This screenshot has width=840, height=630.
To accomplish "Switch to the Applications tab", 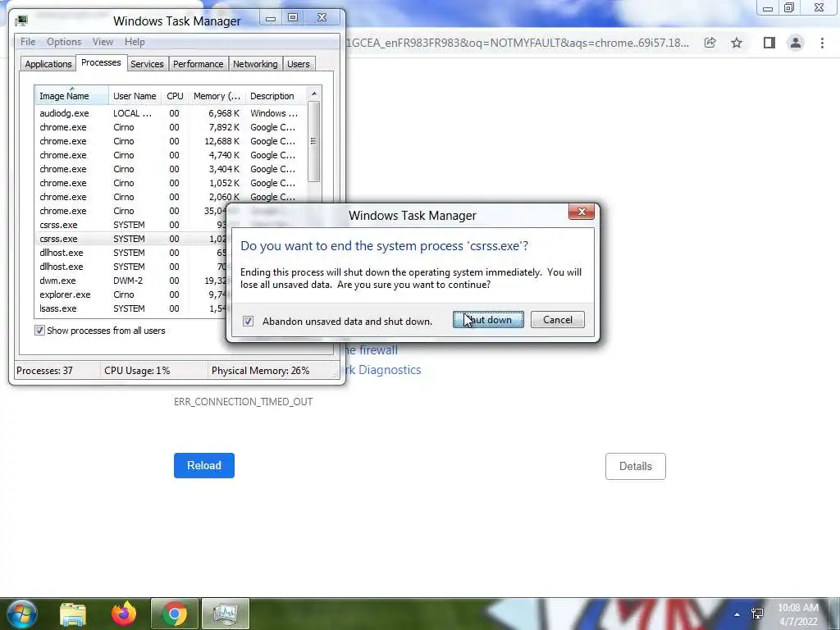I will pos(48,64).
